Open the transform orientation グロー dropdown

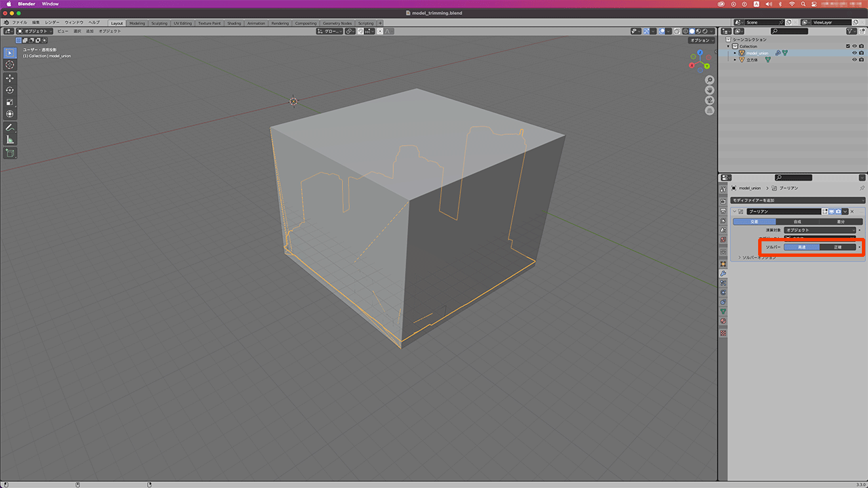(x=329, y=31)
